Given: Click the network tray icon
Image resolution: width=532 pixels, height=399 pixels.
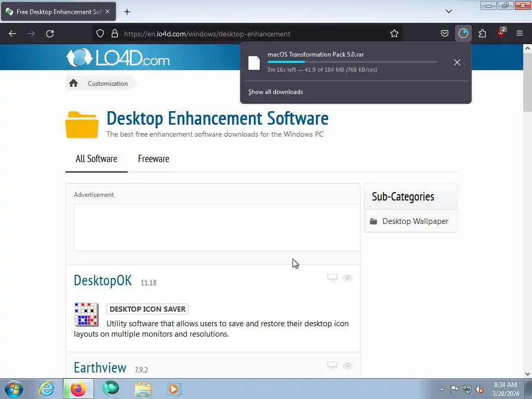Looking at the screenshot, I should 467,389.
